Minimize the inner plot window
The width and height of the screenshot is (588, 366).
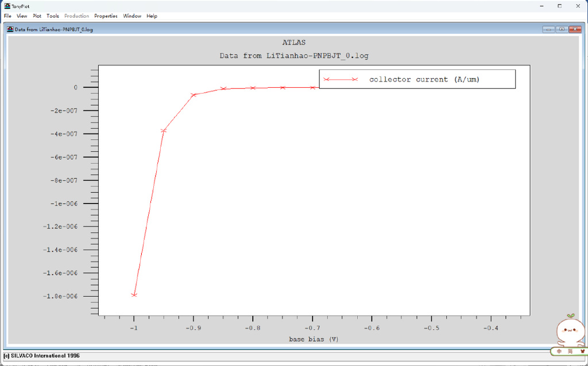[548, 29]
